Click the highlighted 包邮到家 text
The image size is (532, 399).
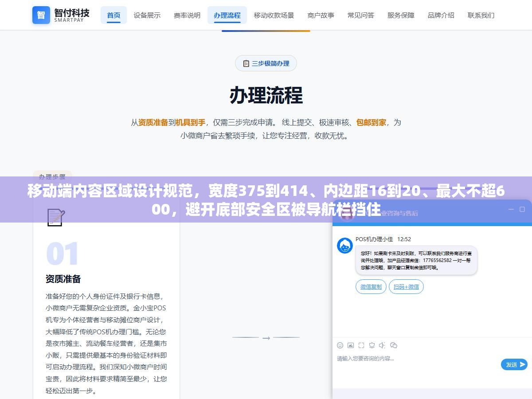(x=371, y=122)
